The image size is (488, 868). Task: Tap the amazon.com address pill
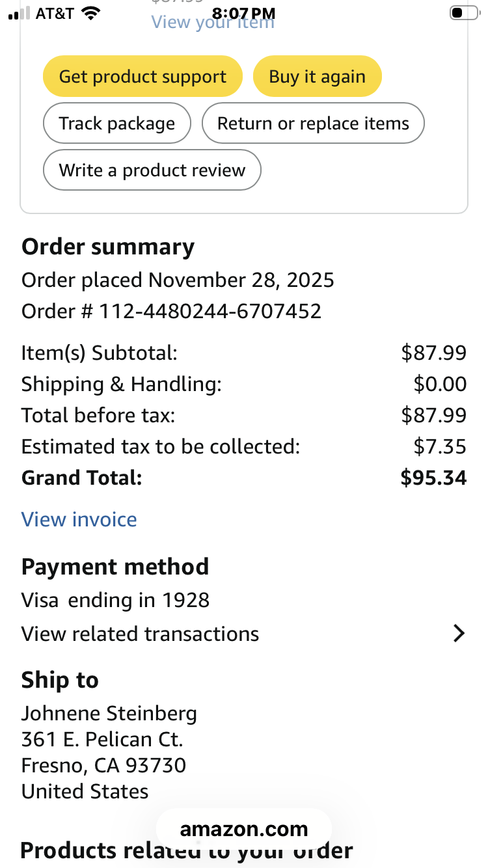tap(244, 830)
